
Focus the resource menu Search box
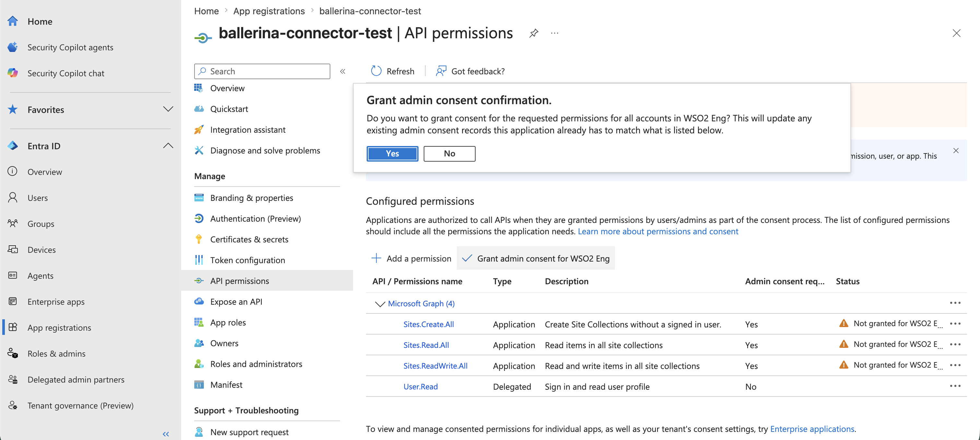262,71
